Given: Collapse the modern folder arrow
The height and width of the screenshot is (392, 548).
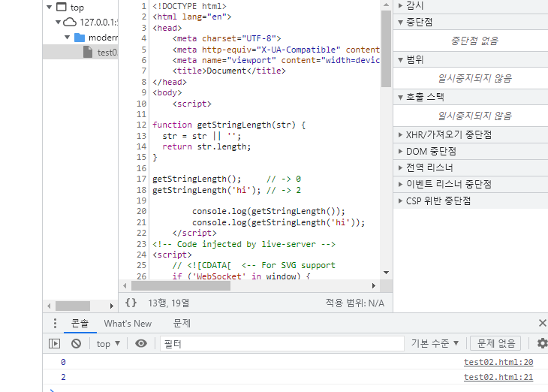Looking at the screenshot, I should tap(67, 38).
